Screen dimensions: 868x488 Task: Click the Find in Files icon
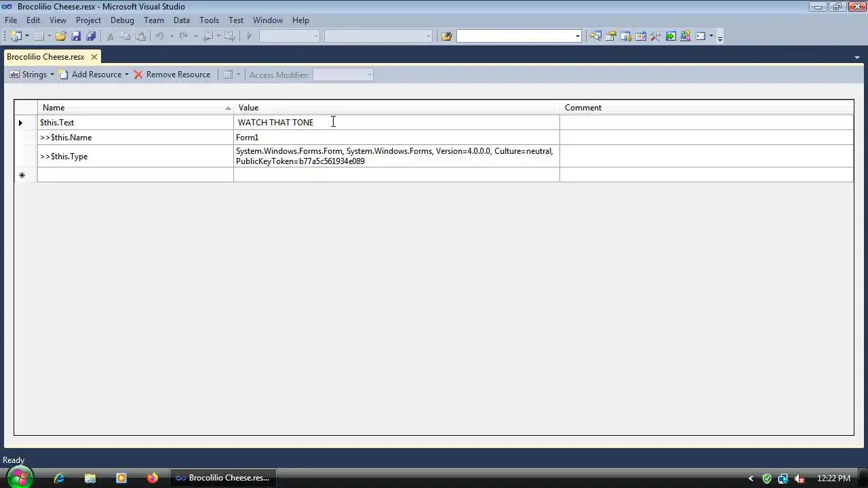[x=446, y=36]
